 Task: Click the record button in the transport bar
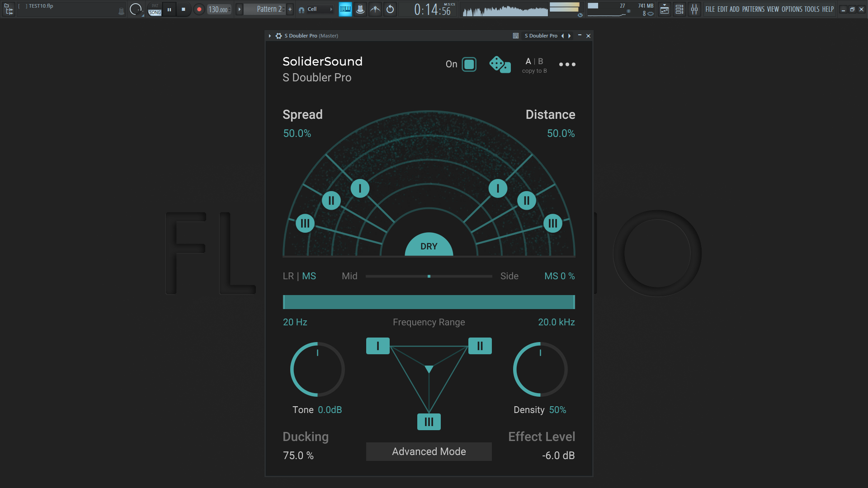tap(199, 9)
